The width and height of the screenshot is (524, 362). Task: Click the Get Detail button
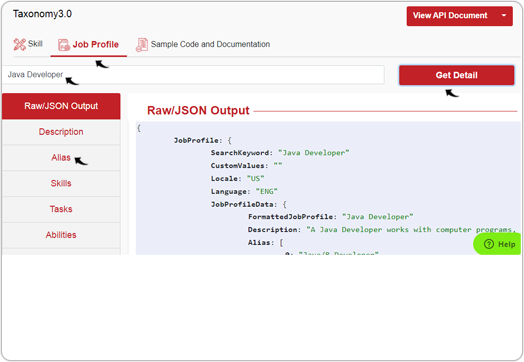click(456, 75)
